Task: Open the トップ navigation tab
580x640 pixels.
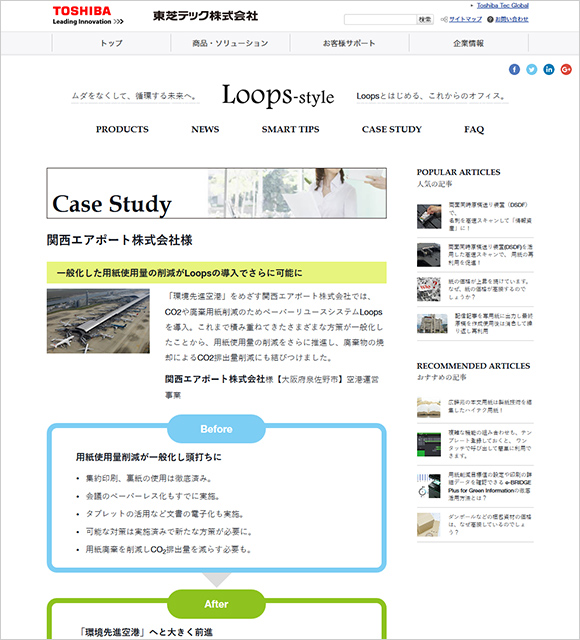Action: pos(111,43)
